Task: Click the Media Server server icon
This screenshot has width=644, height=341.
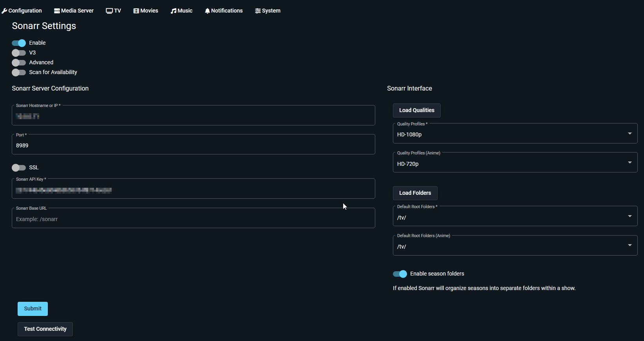Action: [57, 11]
